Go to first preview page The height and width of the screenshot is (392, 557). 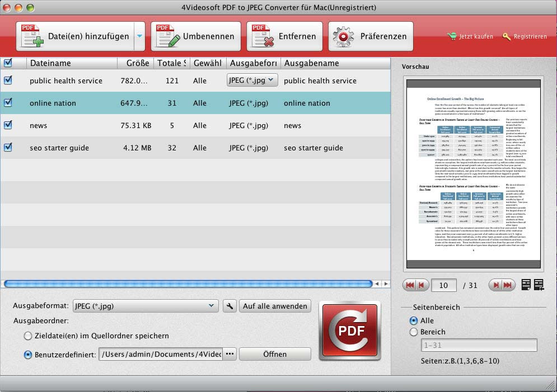coord(410,285)
